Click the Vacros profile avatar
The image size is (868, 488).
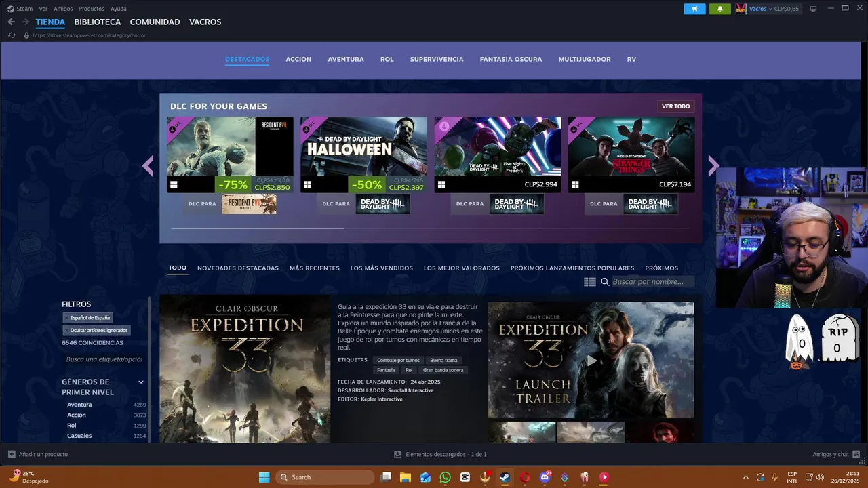(x=741, y=9)
